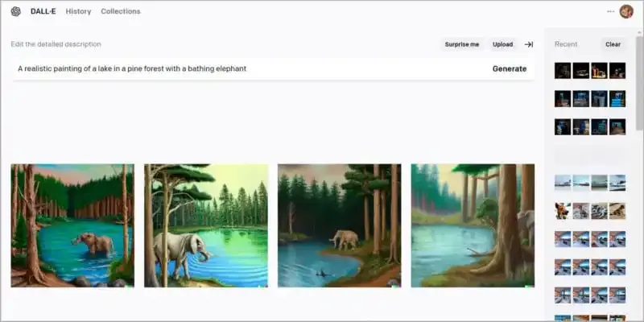Switch to the History tab

coord(78,11)
